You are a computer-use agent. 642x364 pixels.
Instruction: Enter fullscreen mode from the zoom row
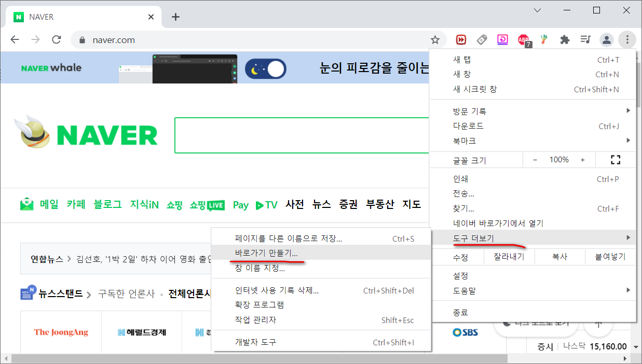[x=616, y=160]
